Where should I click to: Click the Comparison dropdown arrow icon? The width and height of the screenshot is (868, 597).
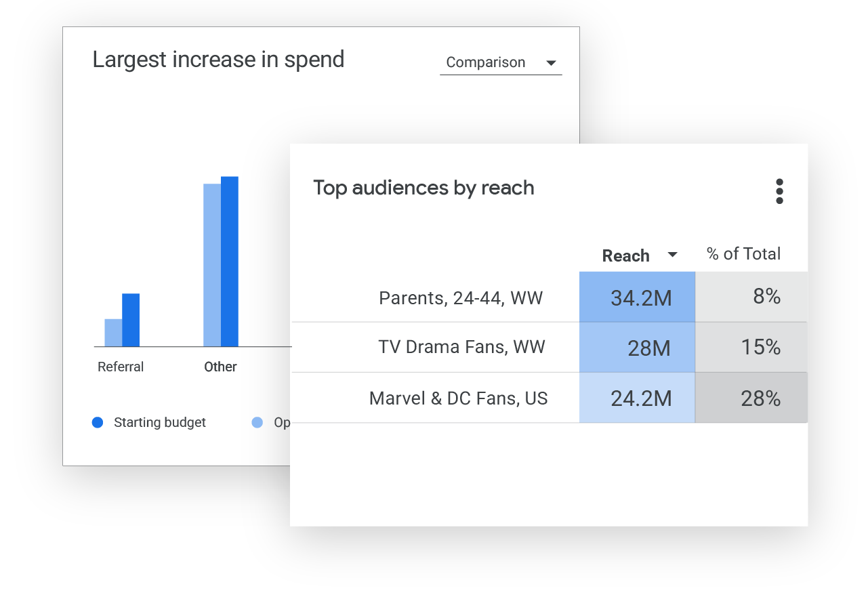click(551, 63)
